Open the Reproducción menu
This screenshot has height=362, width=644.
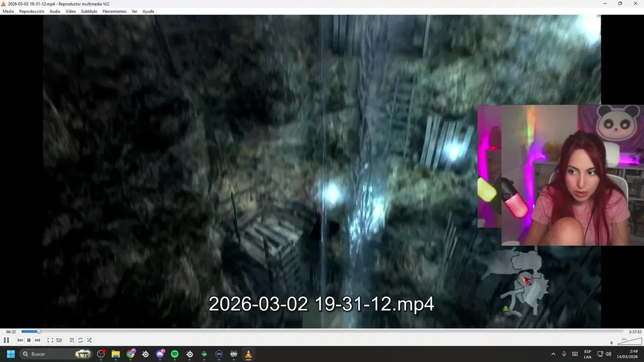(32, 11)
